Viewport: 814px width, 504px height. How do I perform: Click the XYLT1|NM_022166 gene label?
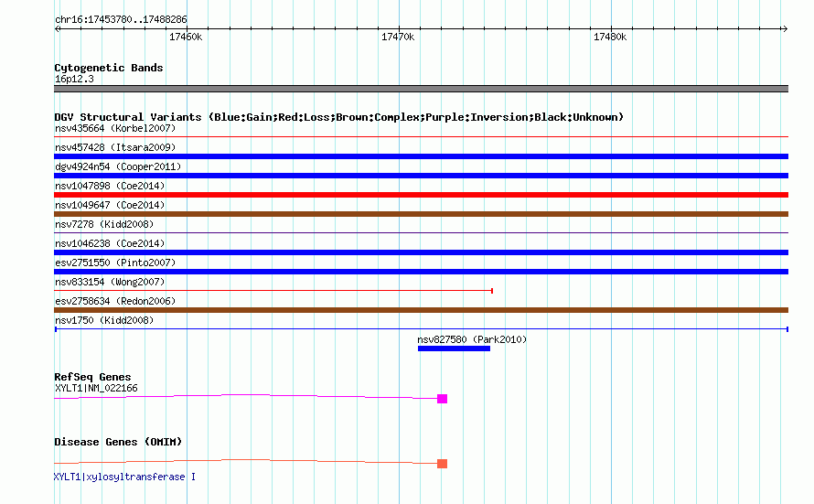tap(96, 388)
